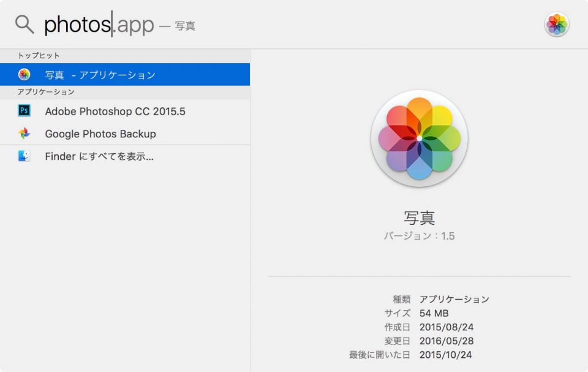Click the サイズ label

click(x=397, y=313)
